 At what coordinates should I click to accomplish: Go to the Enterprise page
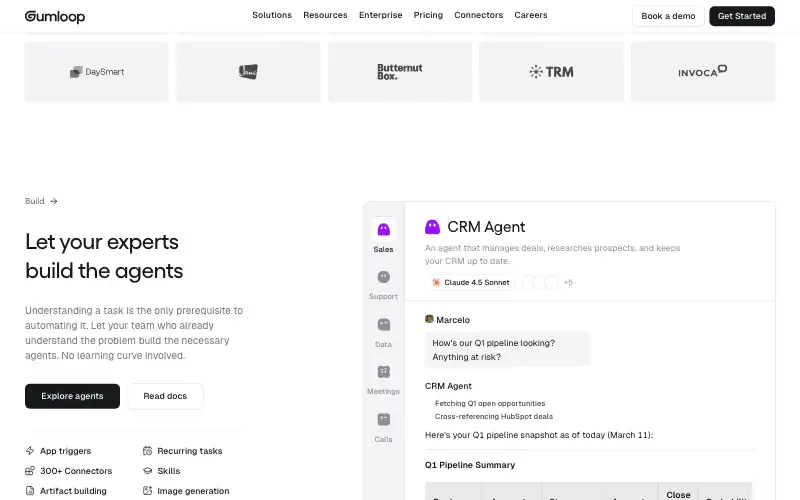381,15
